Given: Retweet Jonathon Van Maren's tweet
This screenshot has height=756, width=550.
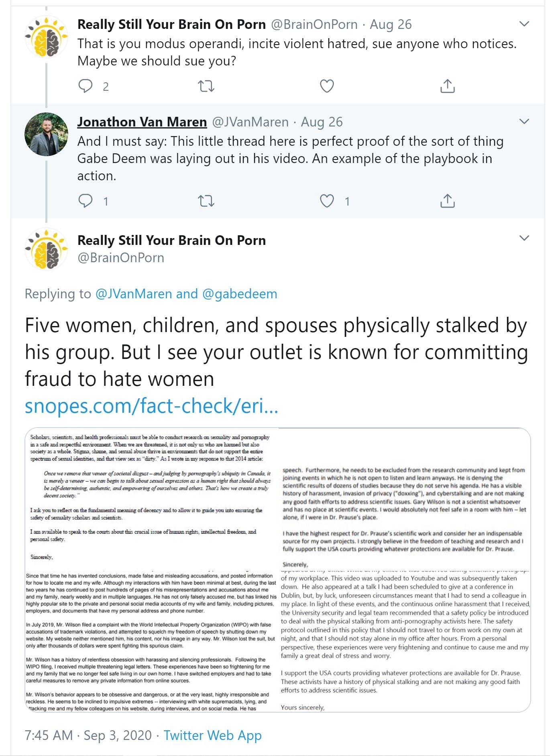Looking at the screenshot, I should 206,201.
